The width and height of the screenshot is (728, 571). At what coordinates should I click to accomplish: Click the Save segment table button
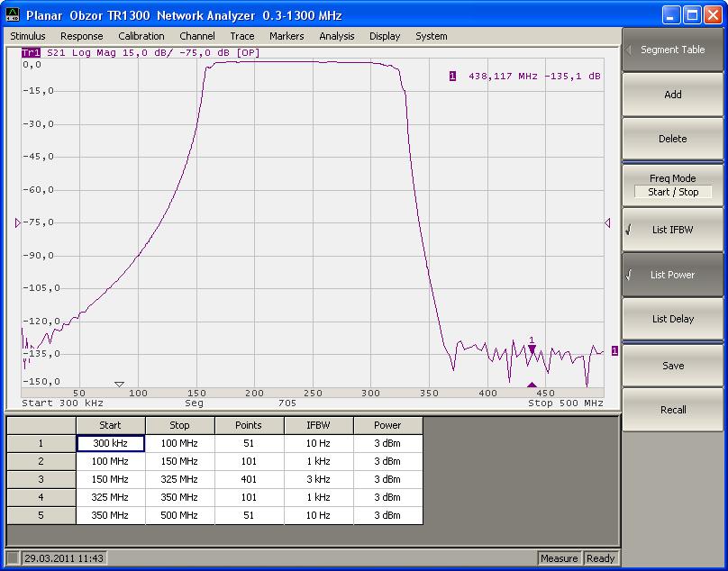point(672,366)
